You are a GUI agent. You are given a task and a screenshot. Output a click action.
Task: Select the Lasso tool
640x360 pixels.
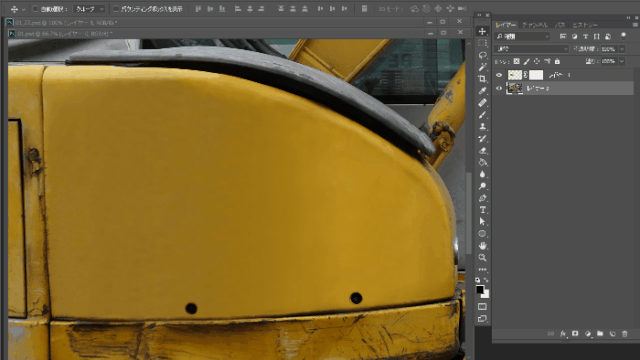pyautogui.click(x=482, y=55)
